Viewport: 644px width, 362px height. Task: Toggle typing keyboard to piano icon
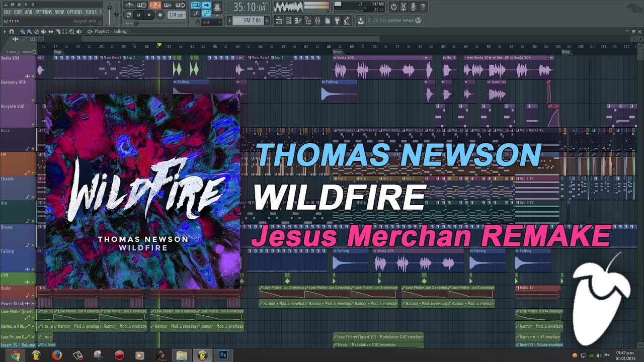click(x=196, y=5)
